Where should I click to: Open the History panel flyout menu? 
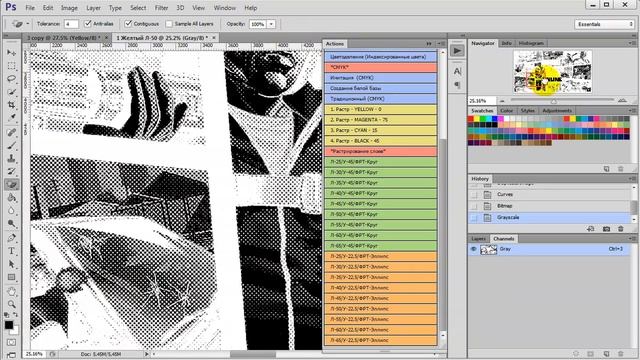tap(632, 179)
